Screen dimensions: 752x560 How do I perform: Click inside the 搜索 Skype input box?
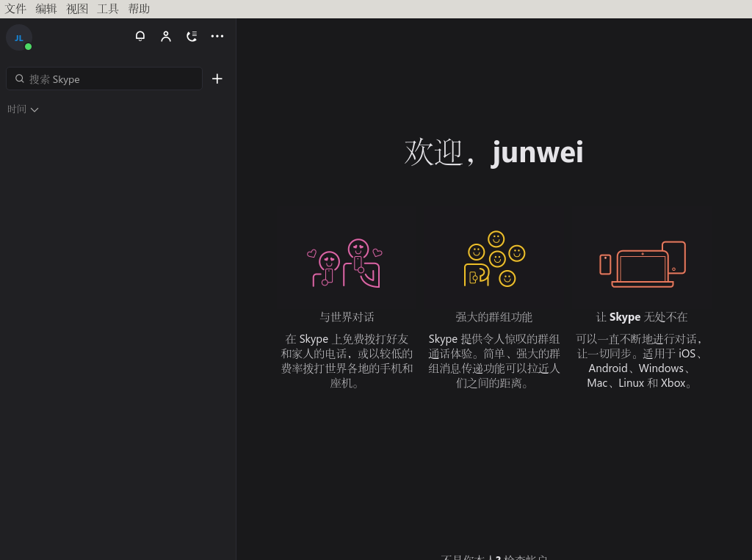tap(103, 79)
